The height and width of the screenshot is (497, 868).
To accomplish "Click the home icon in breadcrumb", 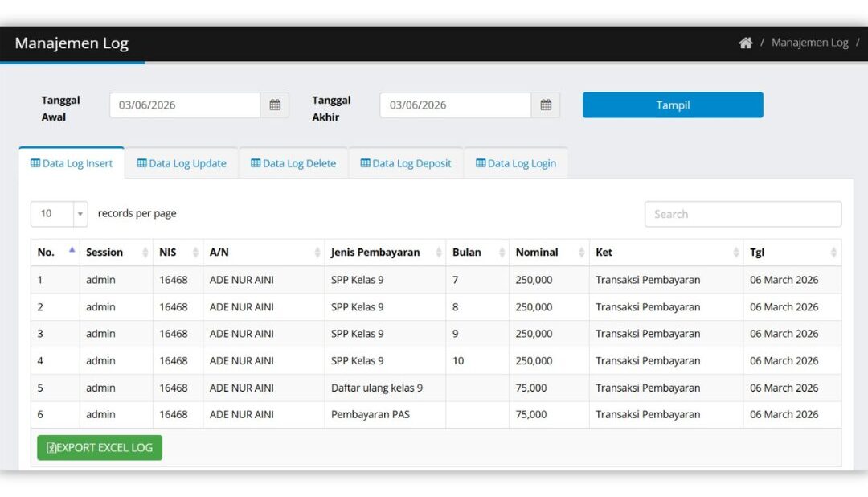I will point(745,43).
